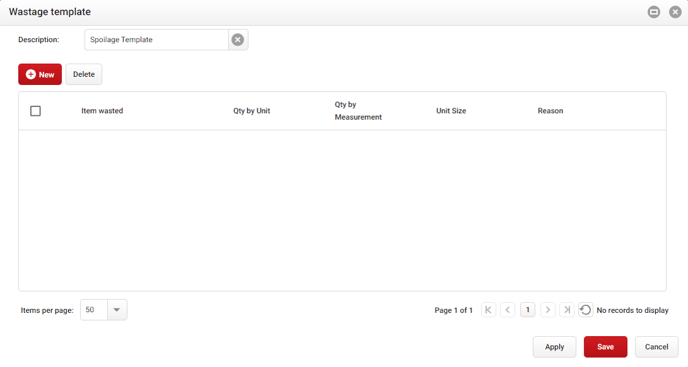
Task: Add a New wastage item
Action: [40, 75]
